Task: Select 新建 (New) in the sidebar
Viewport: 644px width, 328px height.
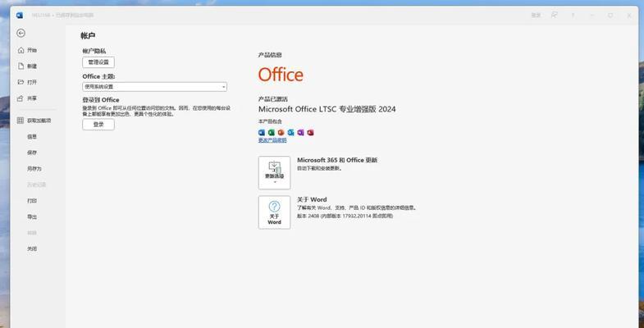Action: click(x=28, y=66)
